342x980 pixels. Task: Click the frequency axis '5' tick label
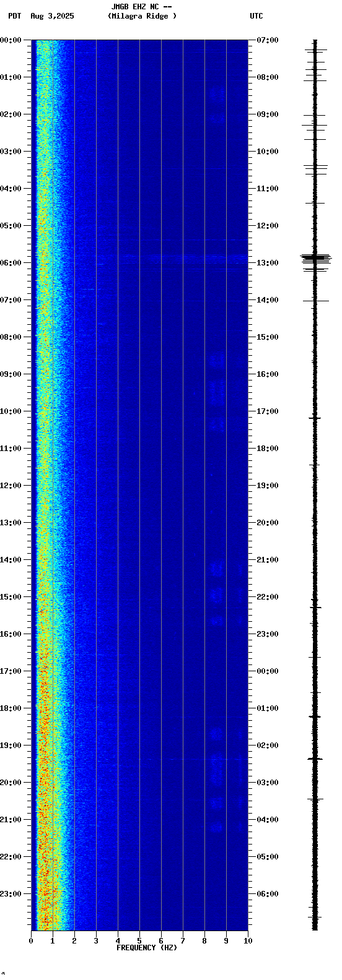139,941
